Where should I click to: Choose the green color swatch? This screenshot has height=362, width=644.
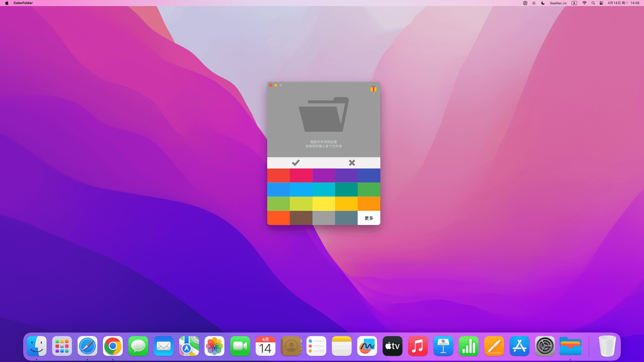coord(369,190)
